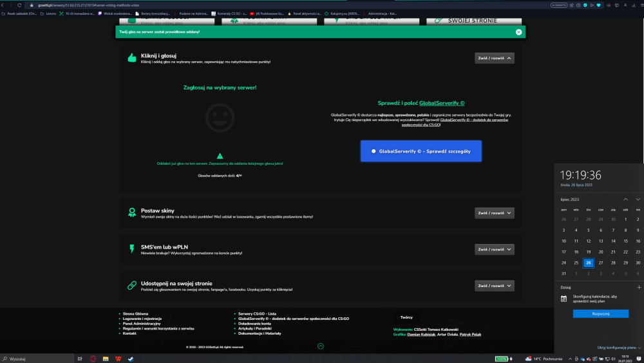Click Rozpocznij button in calendar panel
Screen dimensions: 644x363
click(x=600, y=313)
